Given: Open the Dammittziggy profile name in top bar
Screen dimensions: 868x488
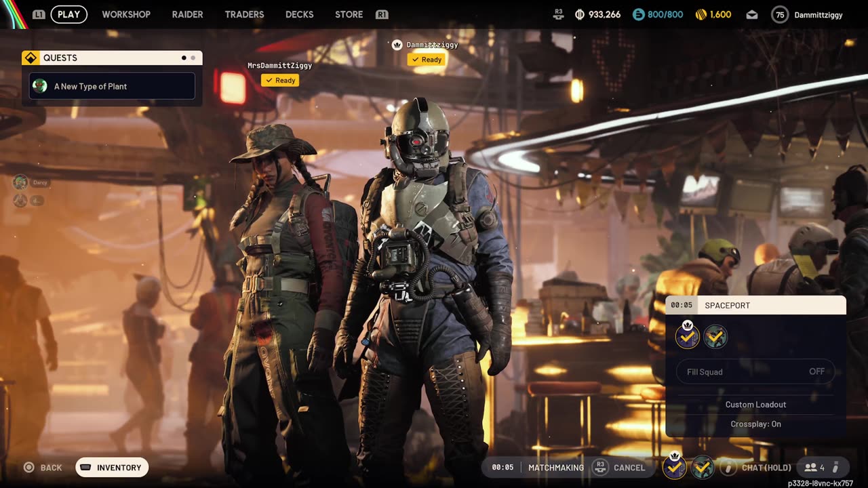Looking at the screenshot, I should (x=818, y=15).
